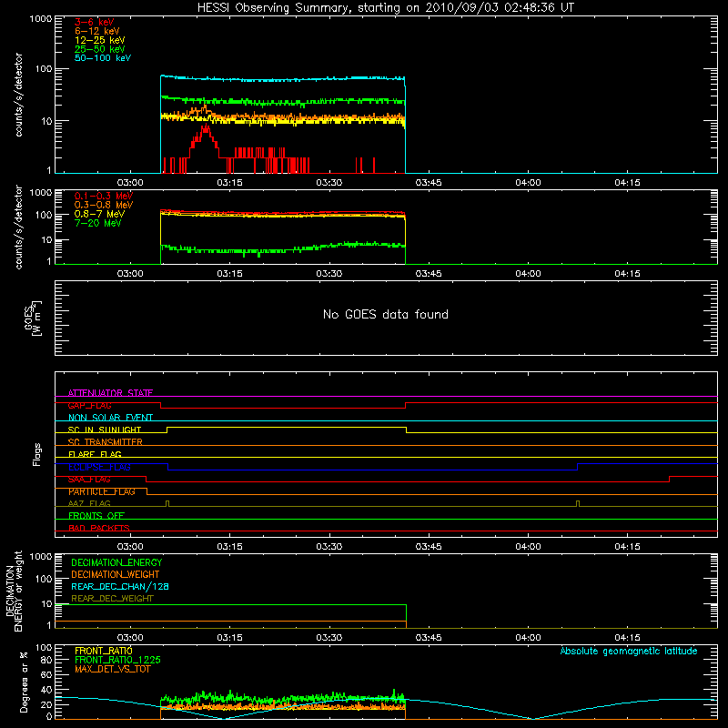This screenshot has width=728, height=728.
Task: Select the NON_SOLAR_EVENT flag label
Action: click(110, 418)
